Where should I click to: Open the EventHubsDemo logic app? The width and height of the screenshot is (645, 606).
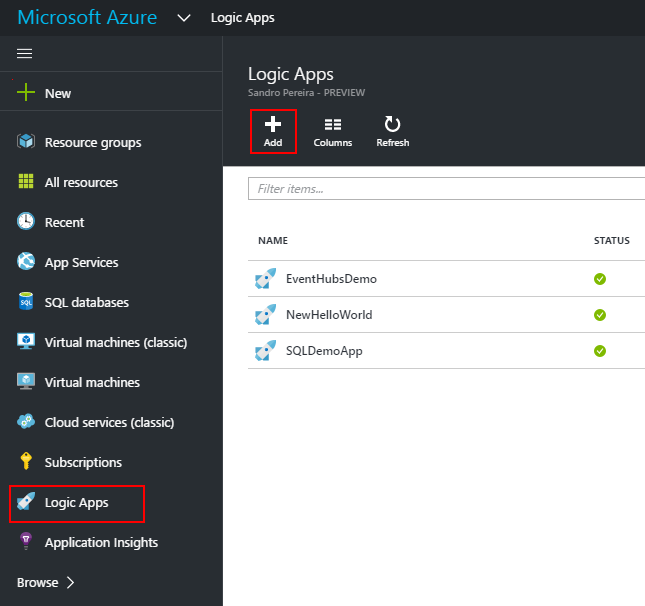pos(331,278)
